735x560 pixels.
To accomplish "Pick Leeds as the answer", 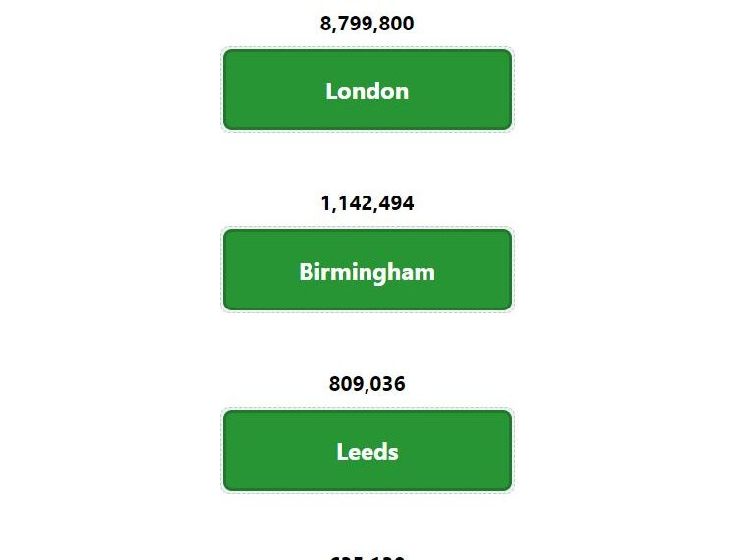I will [367, 450].
